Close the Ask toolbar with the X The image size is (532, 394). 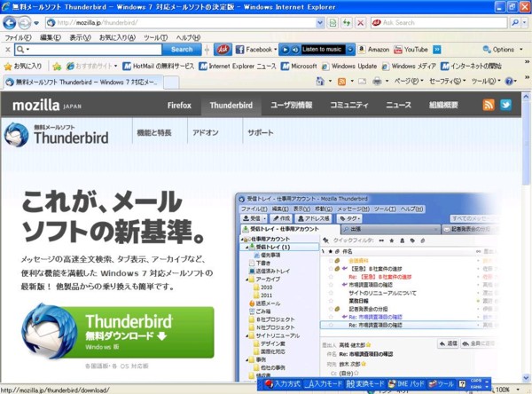click(8, 50)
